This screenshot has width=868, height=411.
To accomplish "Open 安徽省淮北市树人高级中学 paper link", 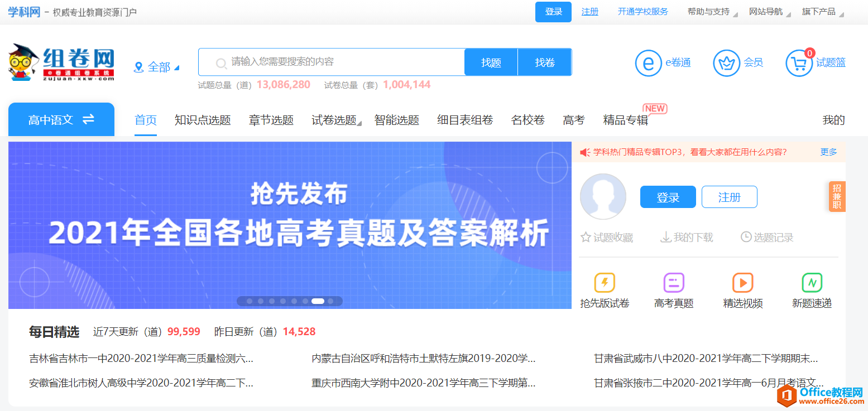I will click(x=141, y=383).
